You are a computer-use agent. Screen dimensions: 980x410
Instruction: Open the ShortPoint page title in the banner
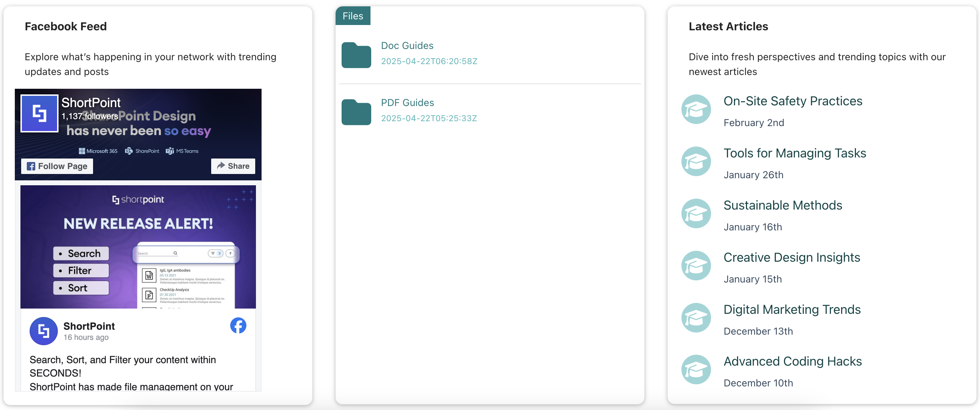91,103
